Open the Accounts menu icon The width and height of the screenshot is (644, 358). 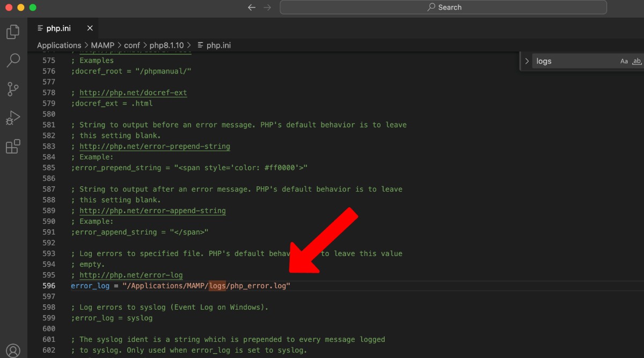(x=13, y=351)
